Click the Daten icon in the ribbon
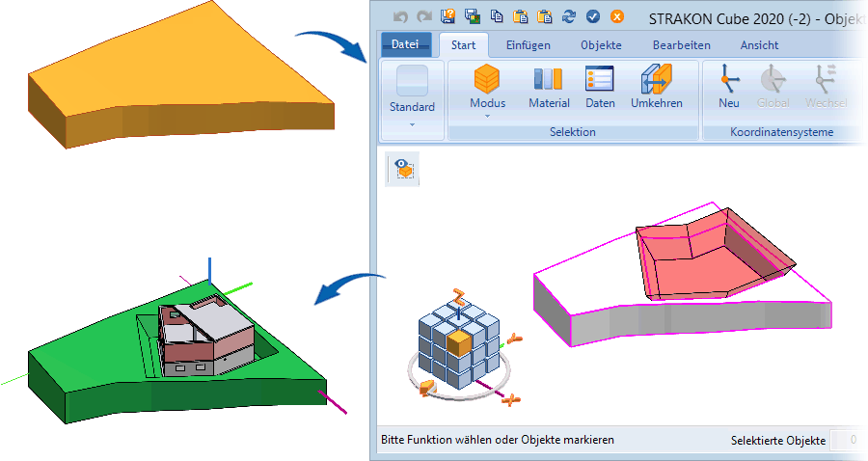Viewport: 868px width, 461px height. tap(600, 81)
